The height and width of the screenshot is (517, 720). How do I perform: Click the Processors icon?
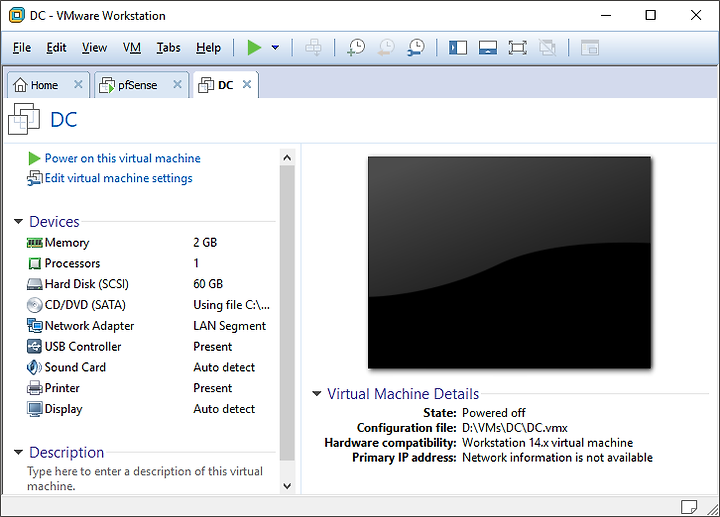coord(34,264)
